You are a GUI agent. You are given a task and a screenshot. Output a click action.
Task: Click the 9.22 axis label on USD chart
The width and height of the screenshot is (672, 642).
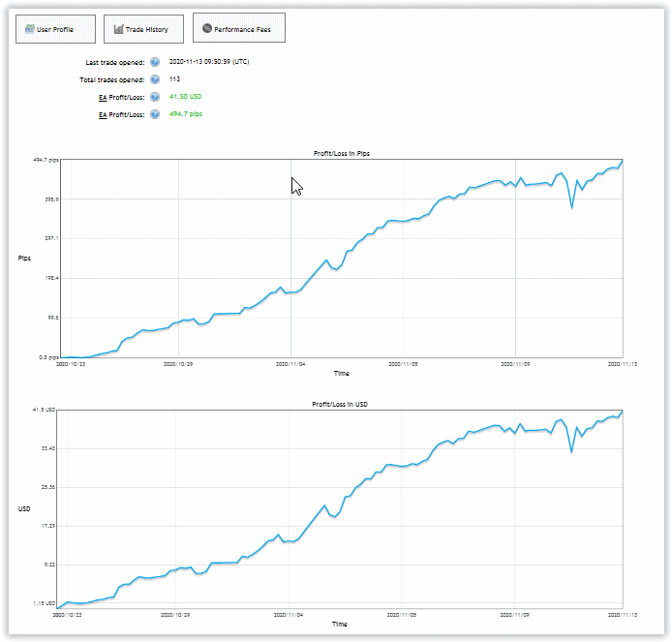coord(49,565)
